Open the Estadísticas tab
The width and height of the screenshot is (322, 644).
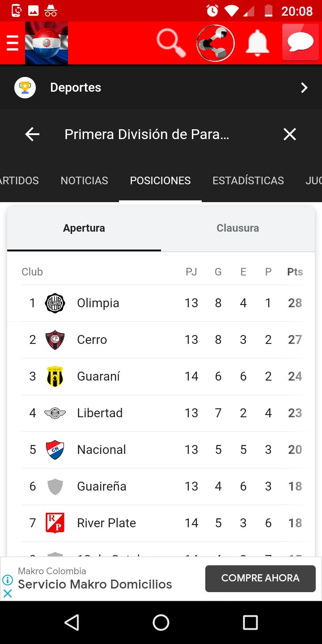click(x=248, y=181)
